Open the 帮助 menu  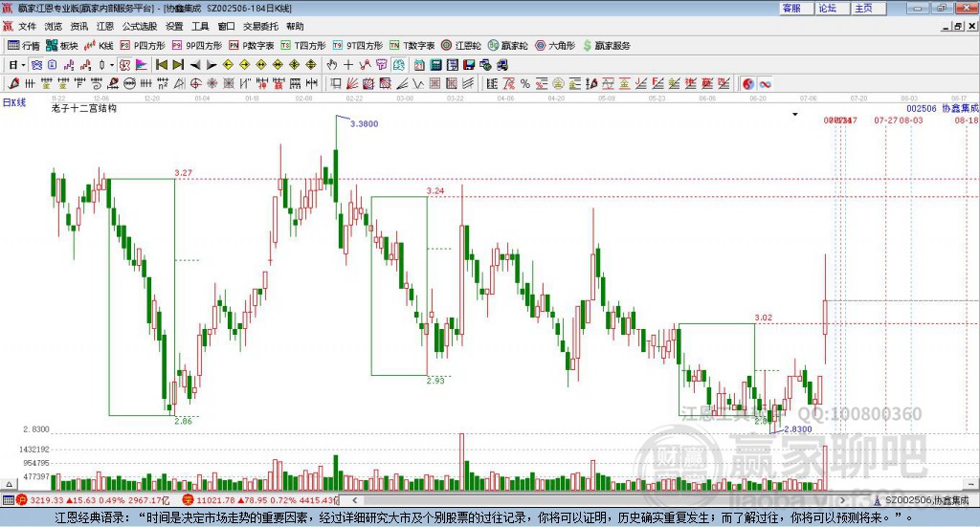tap(295, 26)
